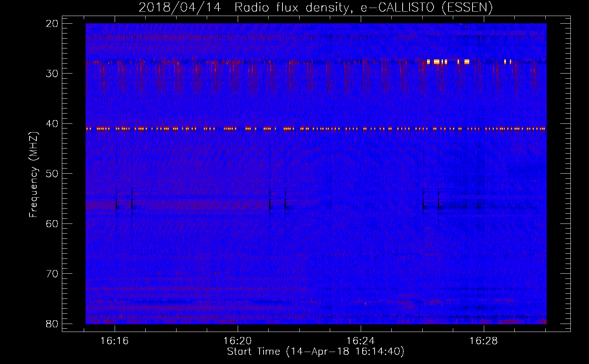Click the '16:16' time tick label

point(115,341)
